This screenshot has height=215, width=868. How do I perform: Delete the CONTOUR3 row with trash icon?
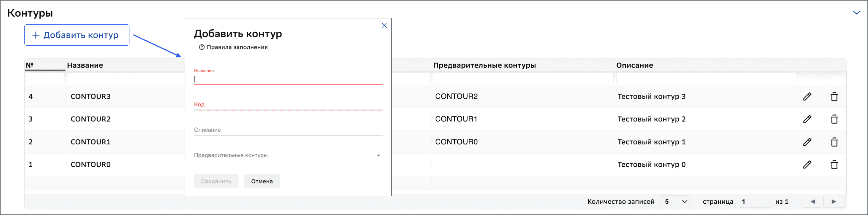(834, 97)
